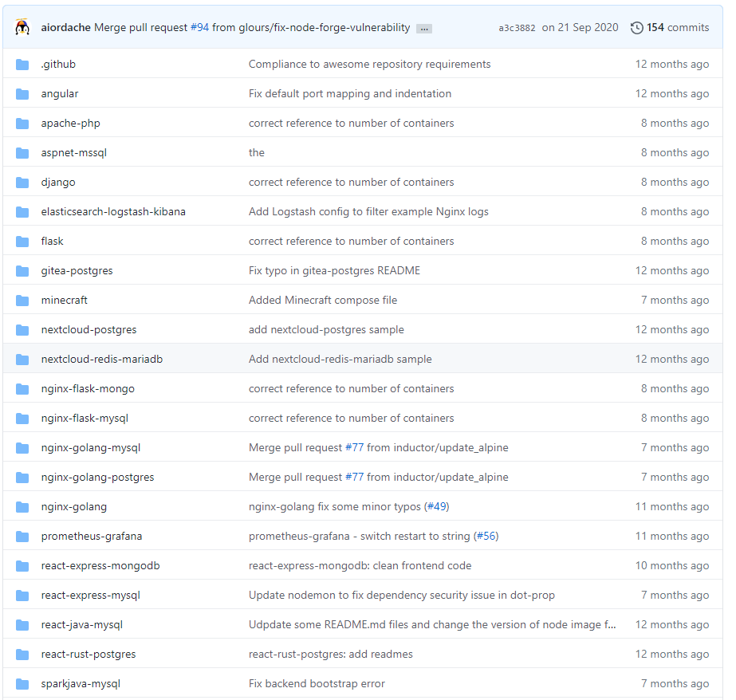736x700 pixels.
Task: Open the django directory name
Action: pyautogui.click(x=58, y=183)
